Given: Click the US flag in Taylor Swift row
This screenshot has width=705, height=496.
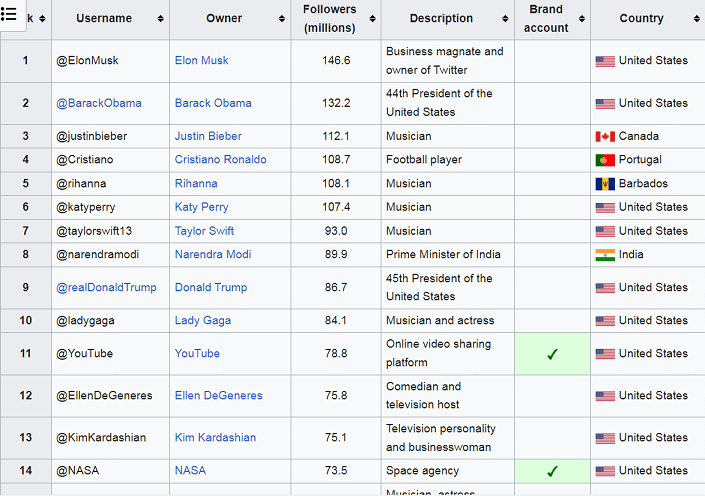Looking at the screenshot, I should click(605, 232).
